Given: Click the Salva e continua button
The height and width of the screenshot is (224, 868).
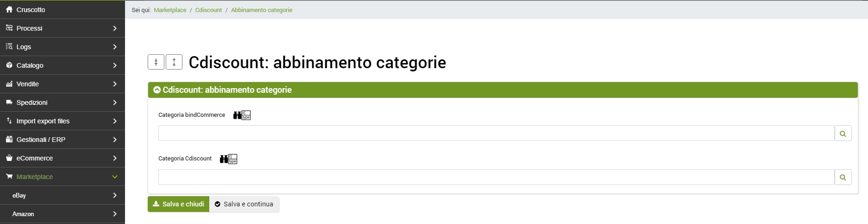Looking at the screenshot, I should 244,204.
